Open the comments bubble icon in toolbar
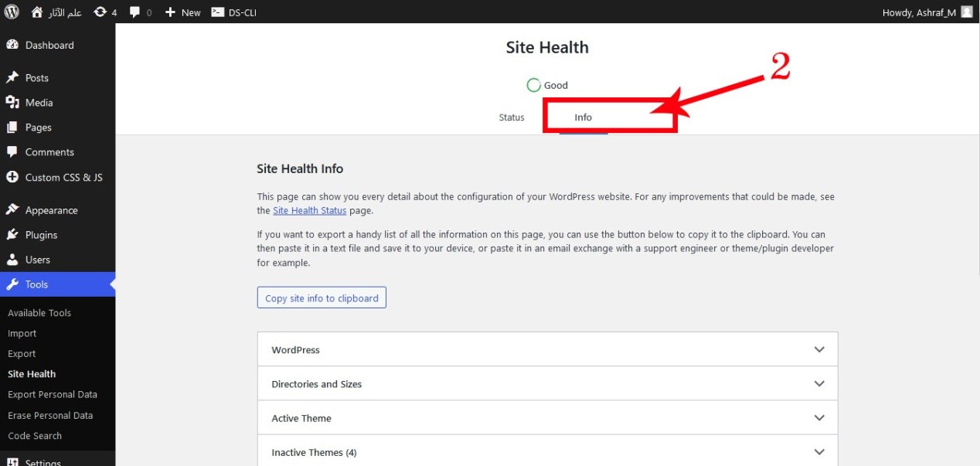Image resolution: width=980 pixels, height=466 pixels. (x=135, y=12)
